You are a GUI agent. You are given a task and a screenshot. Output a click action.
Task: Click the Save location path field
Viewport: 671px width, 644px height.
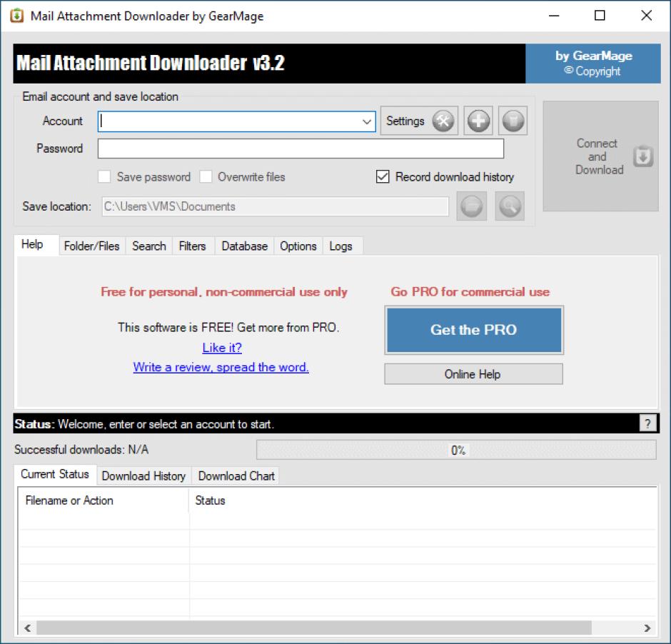275,206
